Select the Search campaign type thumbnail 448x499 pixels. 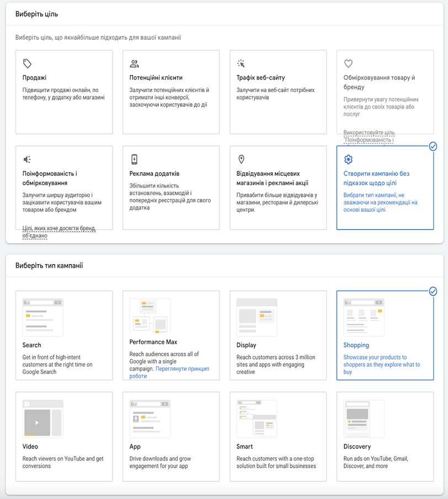coord(43,318)
